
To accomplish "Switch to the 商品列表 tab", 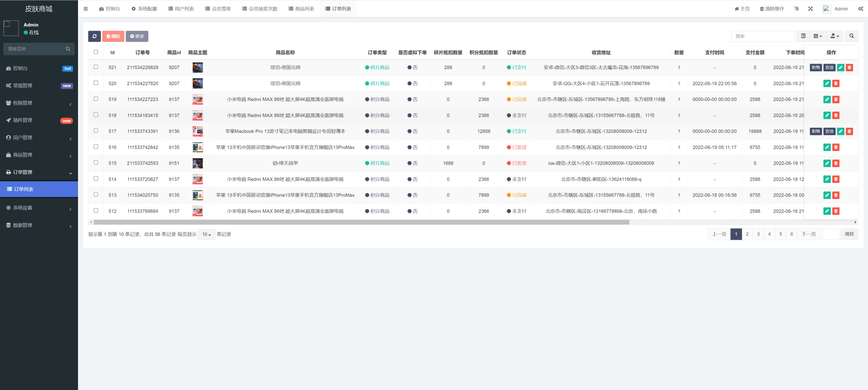I will point(301,8).
